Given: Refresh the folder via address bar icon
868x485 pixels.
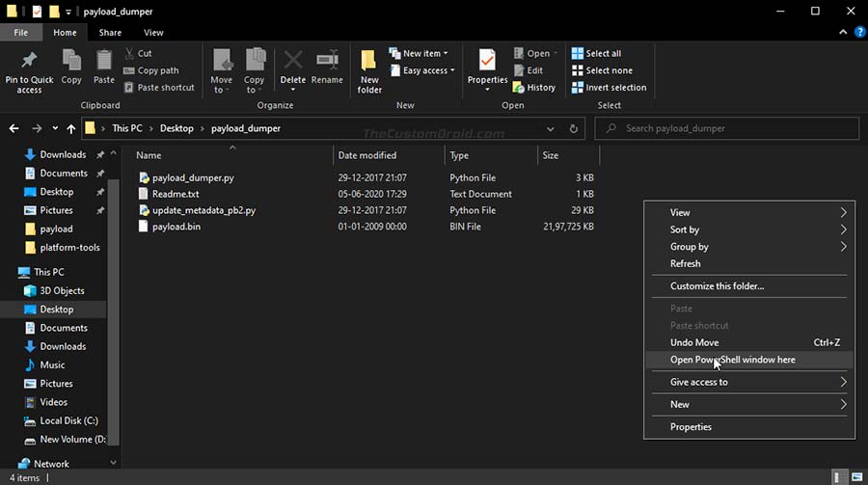Looking at the screenshot, I should coord(574,128).
